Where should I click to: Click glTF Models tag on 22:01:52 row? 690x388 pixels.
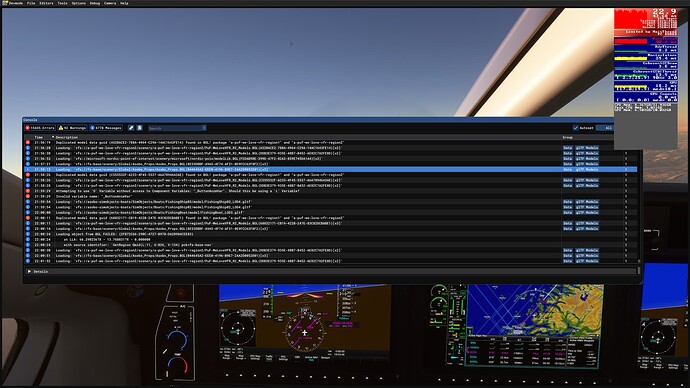point(587,261)
